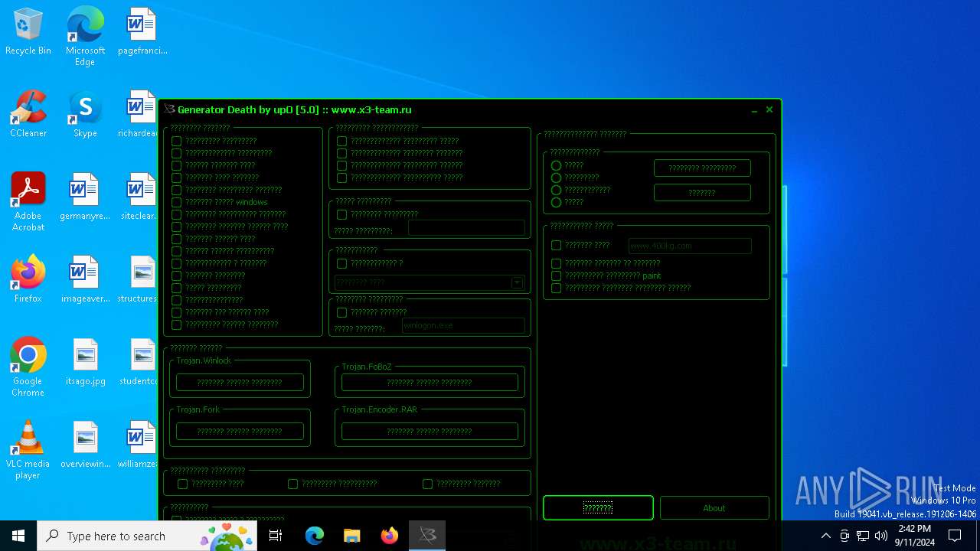Expand dropdown combo box in middle panel

point(518,282)
